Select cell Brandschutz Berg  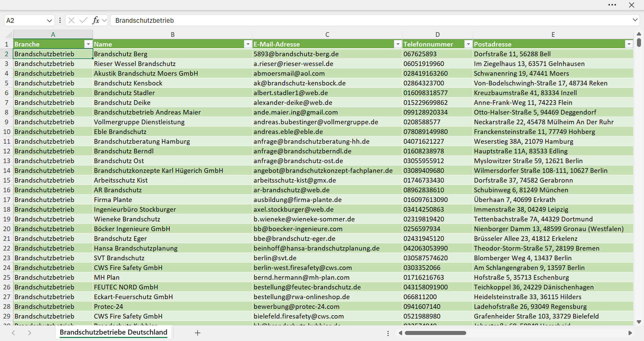click(172, 54)
